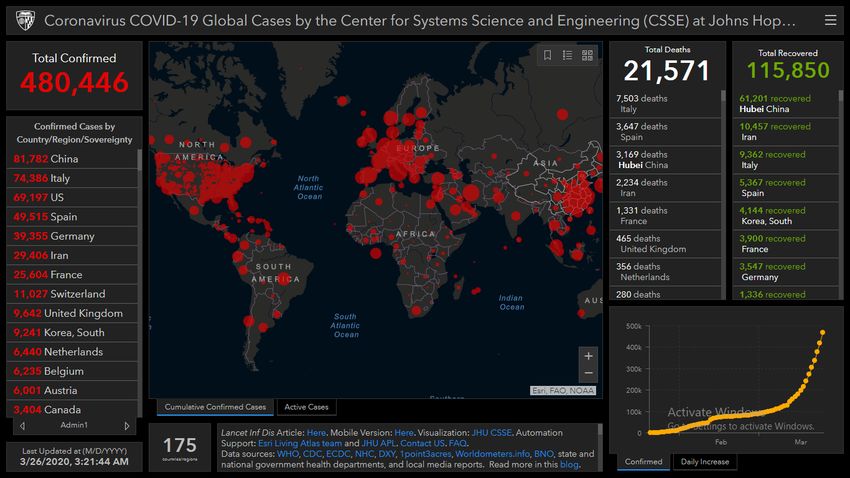Switch to Active Cases tab

click(x=306, y=407)
